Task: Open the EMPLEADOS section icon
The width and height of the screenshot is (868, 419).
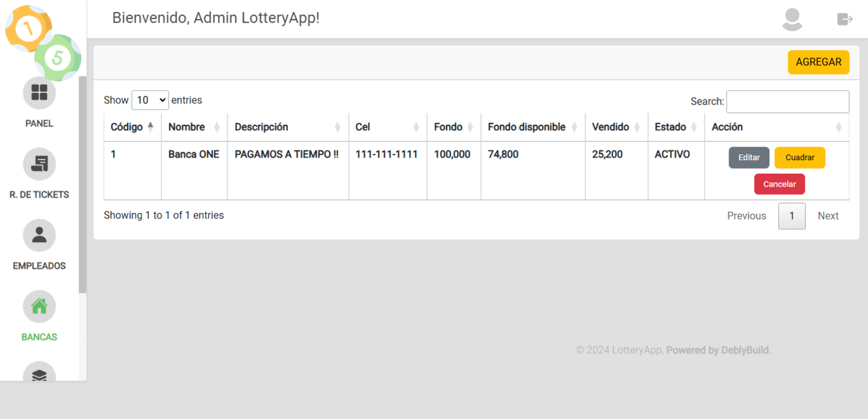Action: [39, 235]
